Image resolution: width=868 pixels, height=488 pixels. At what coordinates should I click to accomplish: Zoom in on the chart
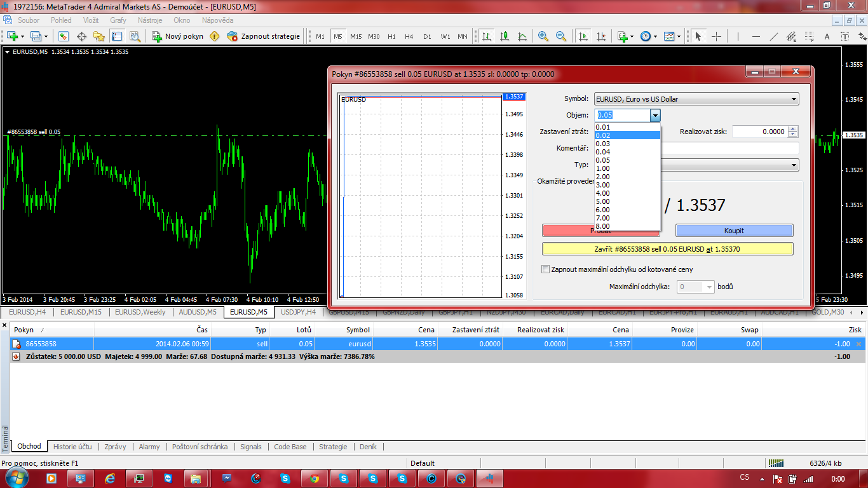tap(543, 36)
